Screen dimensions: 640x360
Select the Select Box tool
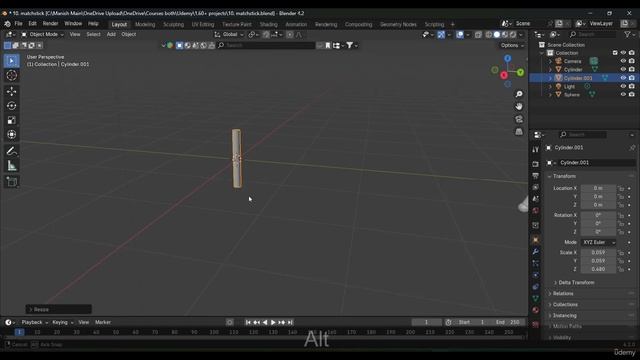click(x=11, y=61)
